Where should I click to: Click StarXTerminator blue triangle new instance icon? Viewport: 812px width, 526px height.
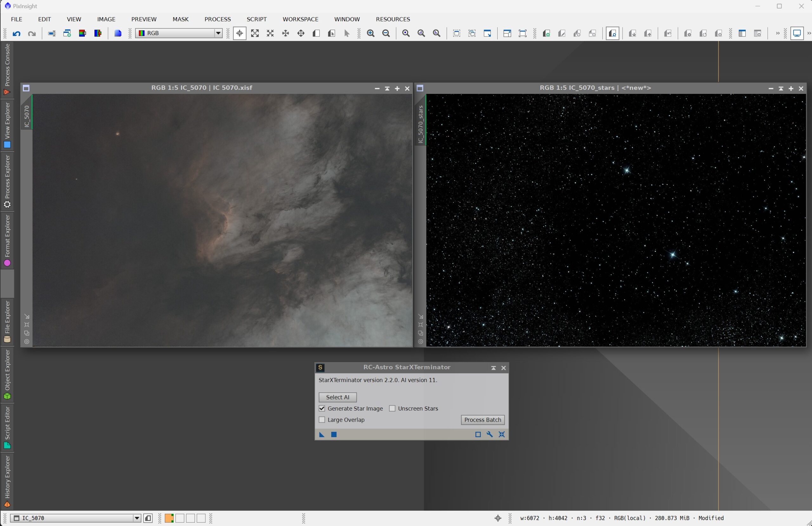point(322,435)
